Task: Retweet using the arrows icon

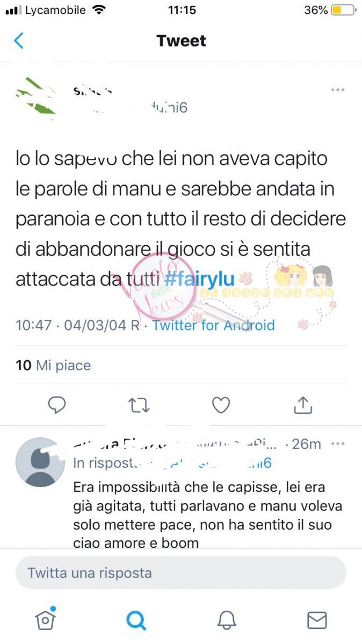Action: [x=139, y=405]
